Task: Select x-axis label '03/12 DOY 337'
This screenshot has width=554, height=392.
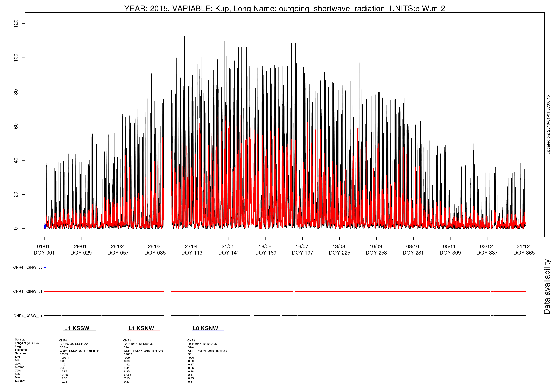Action: pyautogui.click(x=487, y=250)
